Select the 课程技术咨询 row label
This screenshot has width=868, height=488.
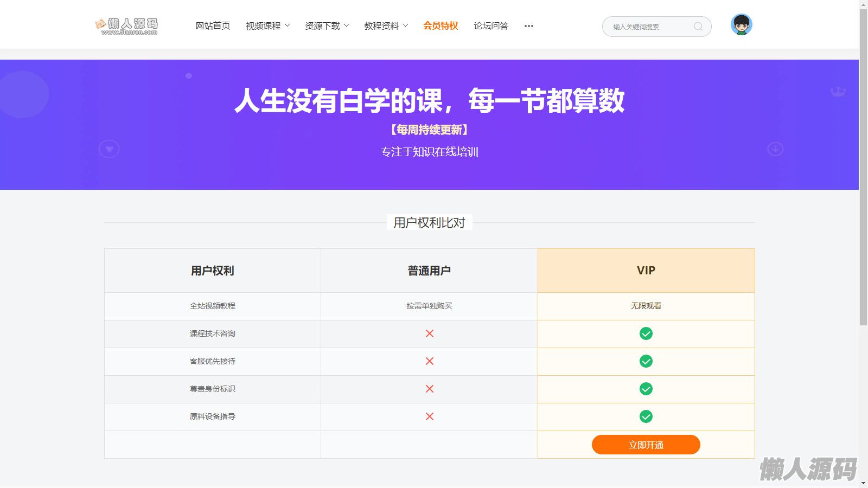[213, 333]
